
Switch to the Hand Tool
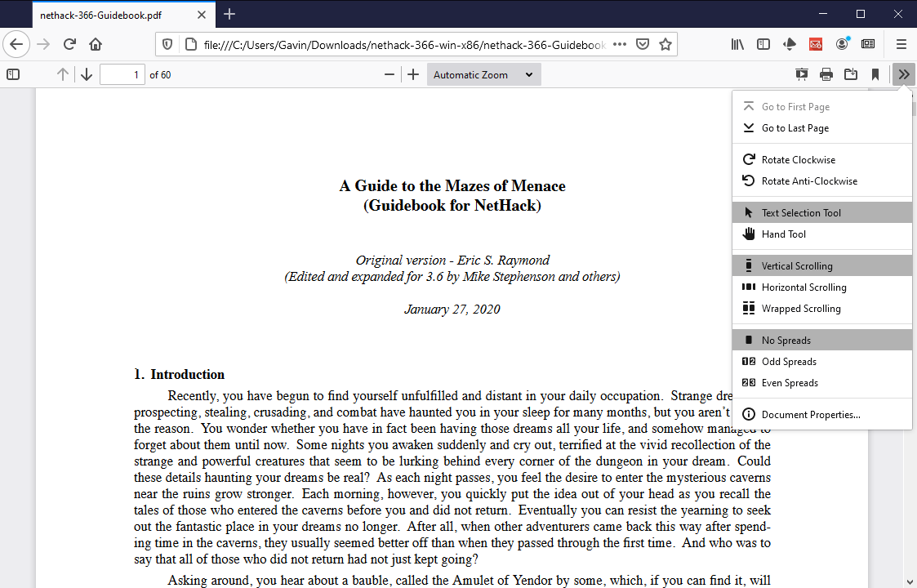pos(783,234)
